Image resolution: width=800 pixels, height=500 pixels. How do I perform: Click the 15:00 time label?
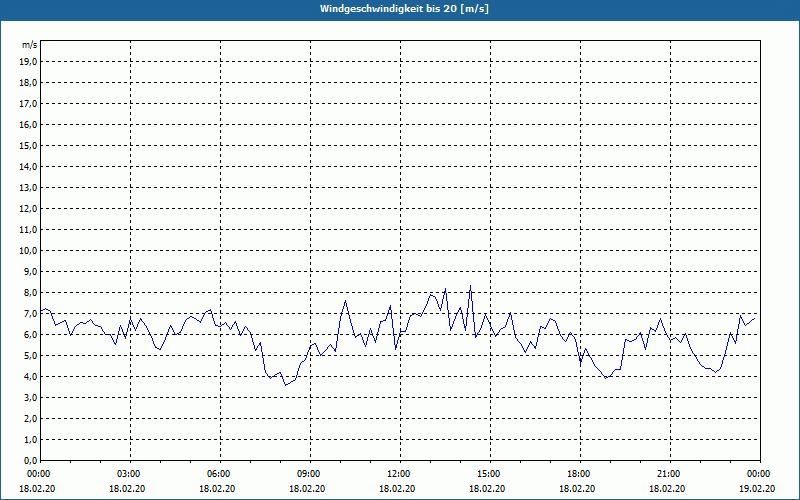[x=490, y=474]
